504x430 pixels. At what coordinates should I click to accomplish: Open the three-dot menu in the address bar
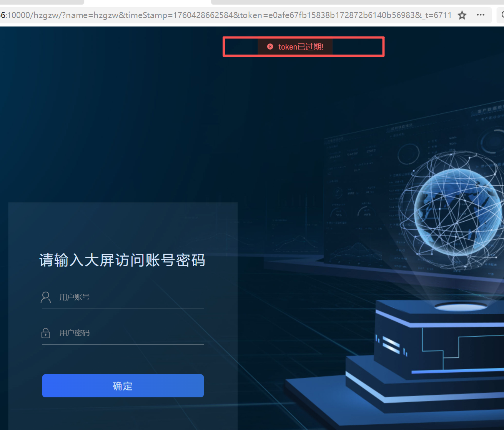[x=481, y=15]
